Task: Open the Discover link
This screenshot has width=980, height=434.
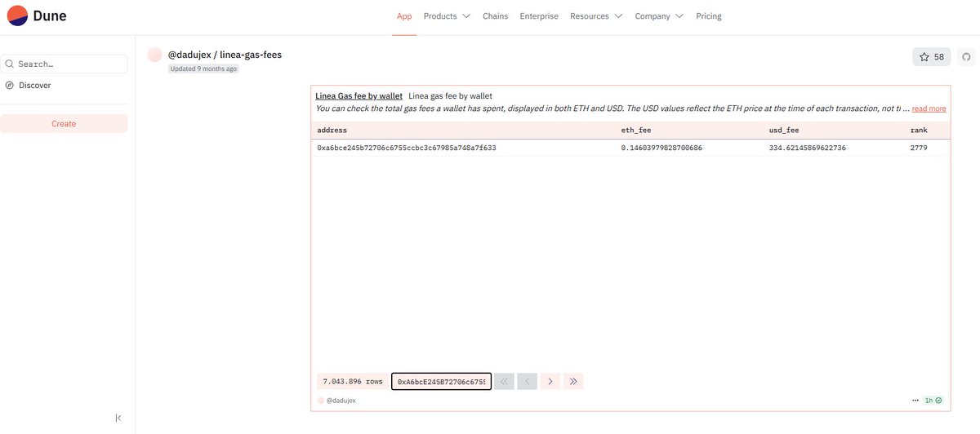Action: [34, 85]
